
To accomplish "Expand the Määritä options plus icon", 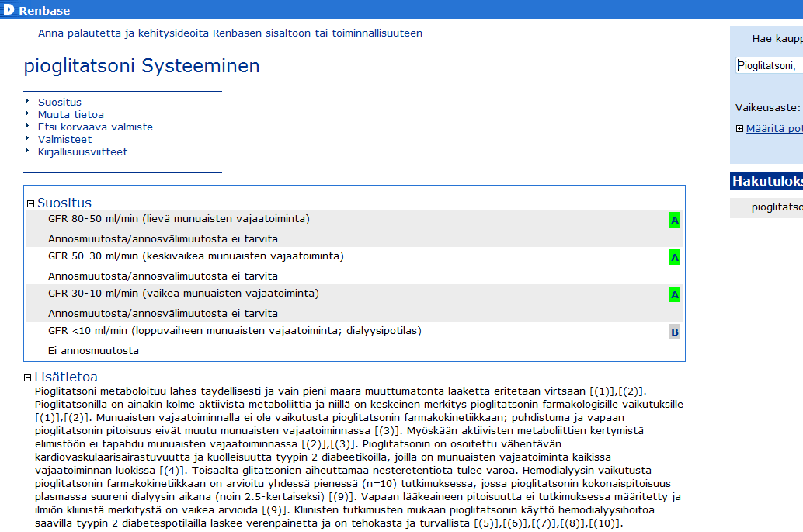I will click(x=739, y=128).
